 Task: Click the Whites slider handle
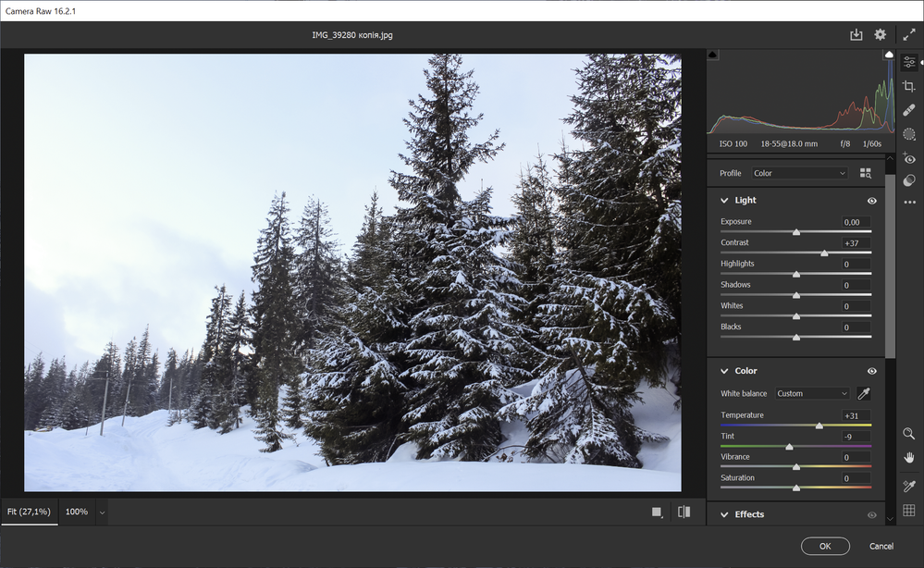click(796, 316)
